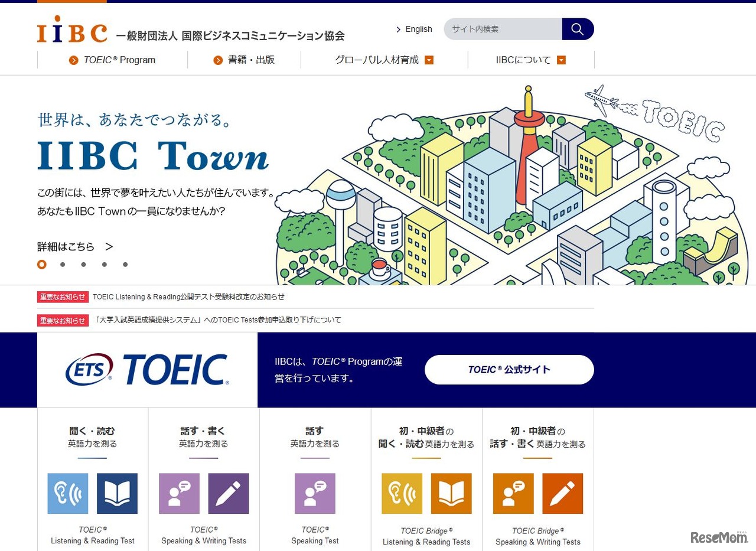Image resolution: width=756 pixels, height=551 pixels.
Task: Switch to the fourth carousel slide dot
Action: [x=105, y=265]
